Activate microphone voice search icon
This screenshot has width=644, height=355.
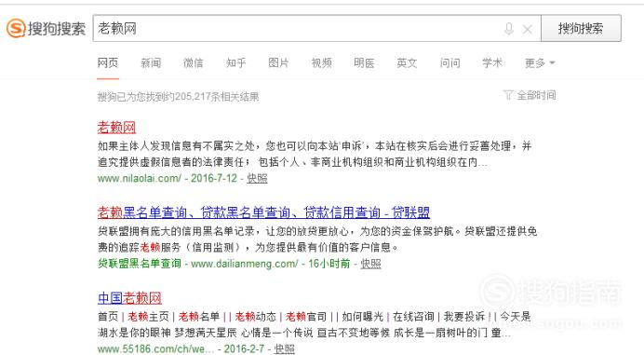coord(509,29)
